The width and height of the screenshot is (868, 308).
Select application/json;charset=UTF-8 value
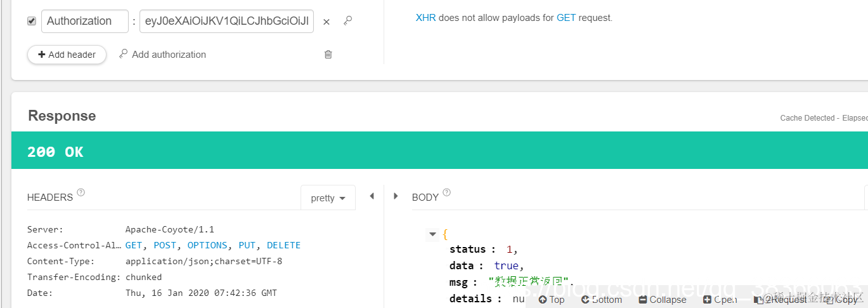pos(204,261)
